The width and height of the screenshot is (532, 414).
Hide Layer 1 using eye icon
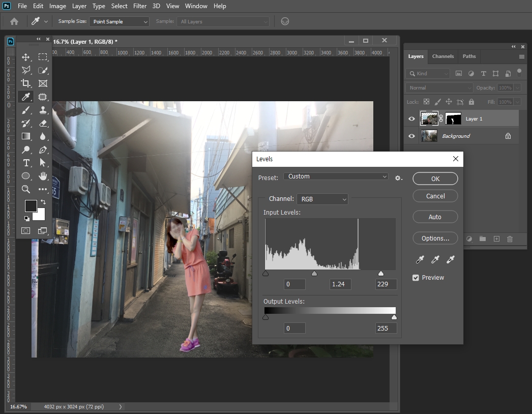click(411, 119)
